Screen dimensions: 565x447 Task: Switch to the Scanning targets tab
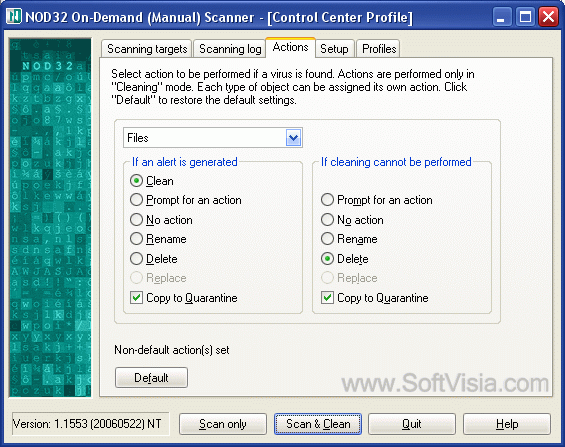(x=147, y=49)
